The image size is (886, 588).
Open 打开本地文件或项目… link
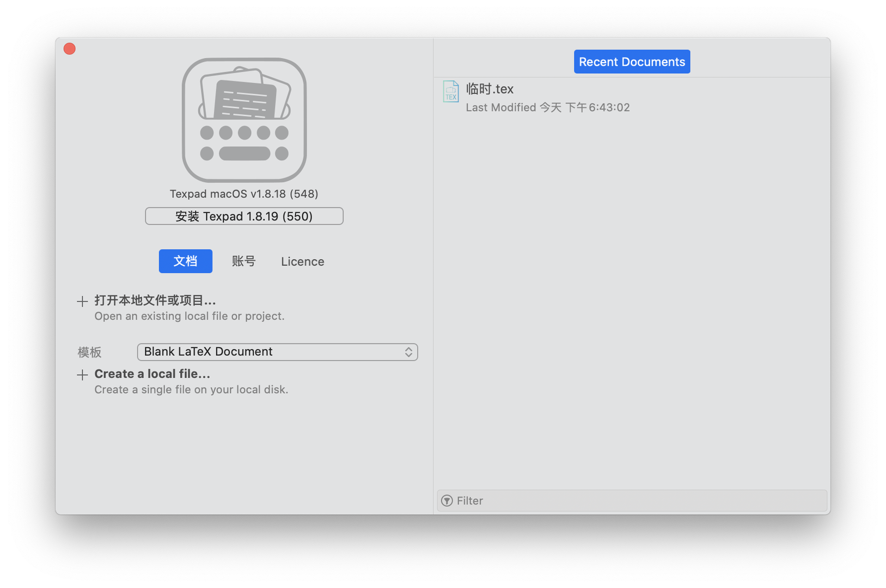pos(155,301)
